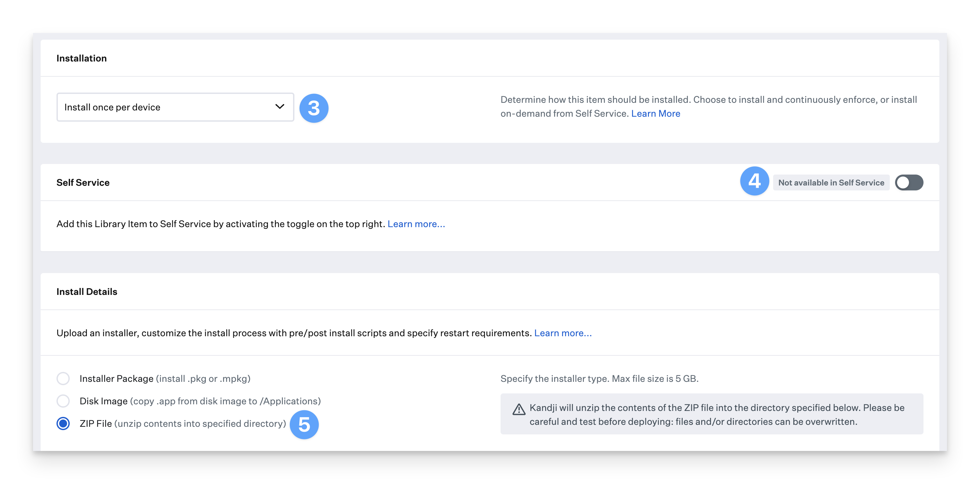This screenshot has height=484, width=980.
Task: Click the dropdown chevron arrow icon
Action: tap(280, 107)
